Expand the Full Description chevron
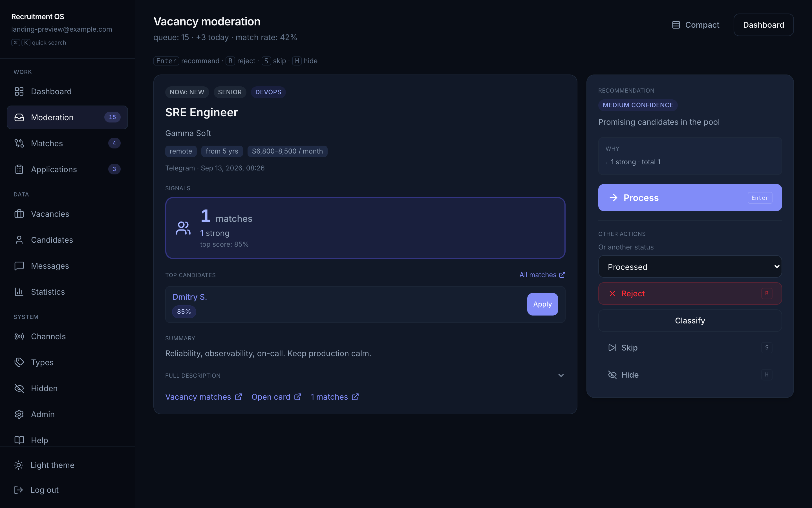 point(561,375)
